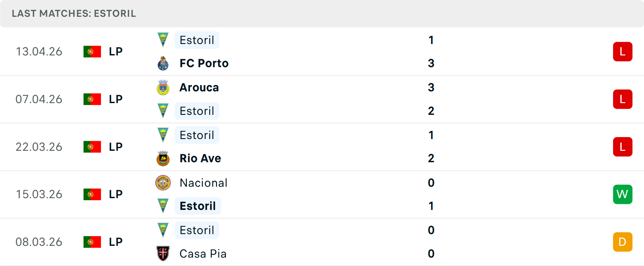Select the score 3 next to Arouca

click(x=431, y=88)
